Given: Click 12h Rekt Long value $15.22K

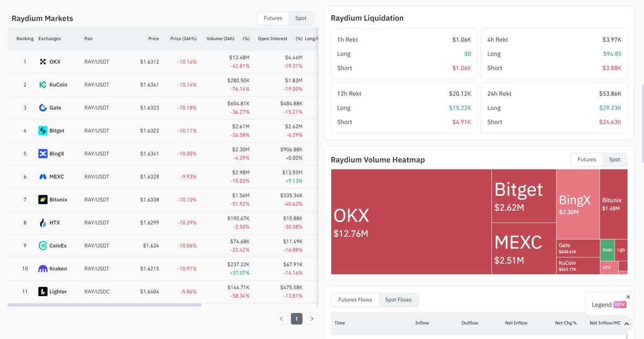Looking at the screenshot, I should [460, 108].
